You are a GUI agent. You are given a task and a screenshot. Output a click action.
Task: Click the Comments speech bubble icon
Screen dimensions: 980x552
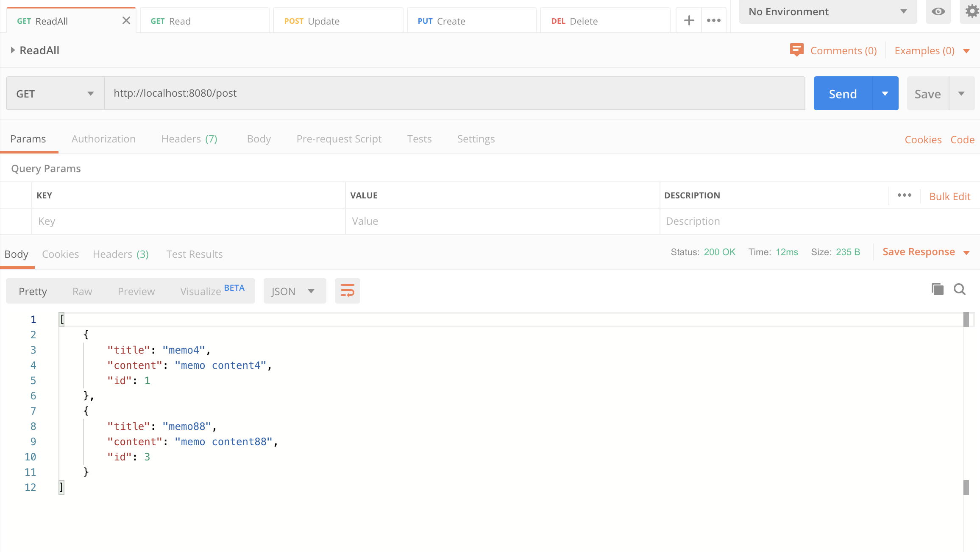[x=796, y=50]
